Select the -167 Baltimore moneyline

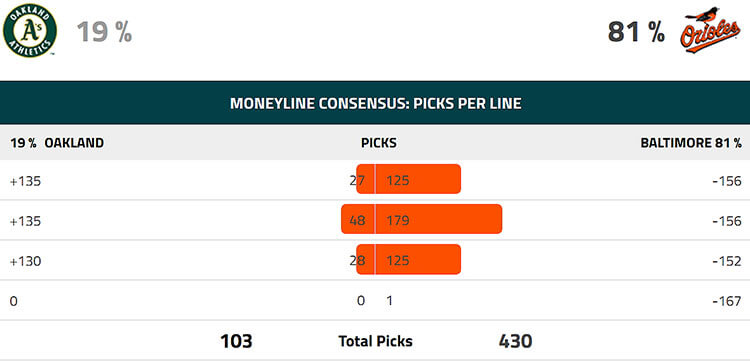coord(727,301)
